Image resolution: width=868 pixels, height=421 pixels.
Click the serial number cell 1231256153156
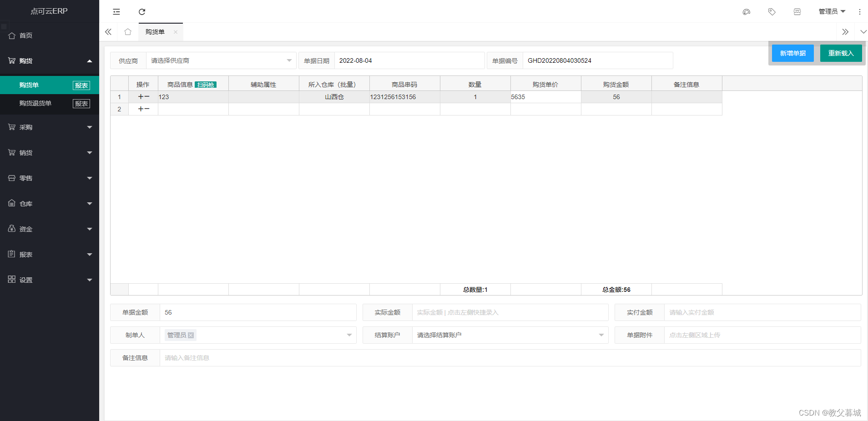(405, 97)
